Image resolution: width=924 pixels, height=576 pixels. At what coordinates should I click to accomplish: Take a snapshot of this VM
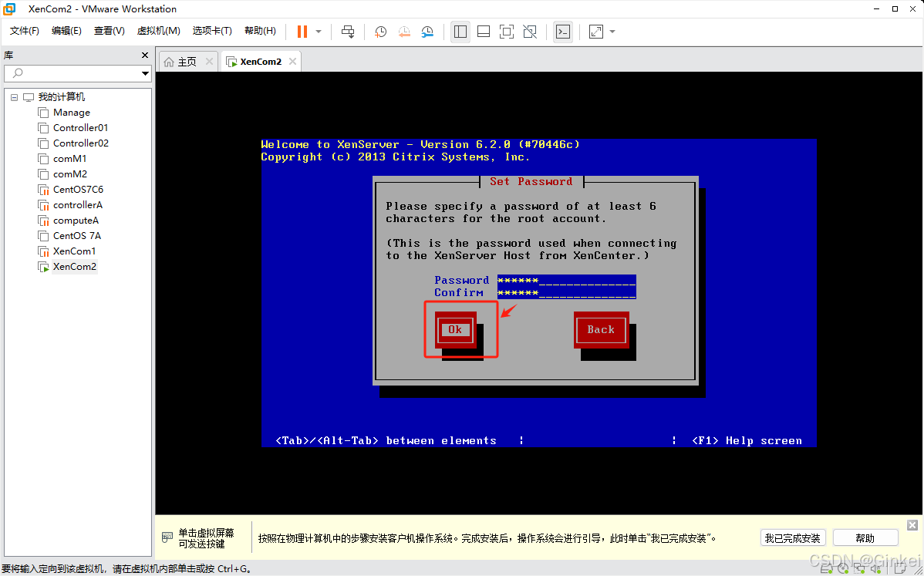click(x=381, y=31)
